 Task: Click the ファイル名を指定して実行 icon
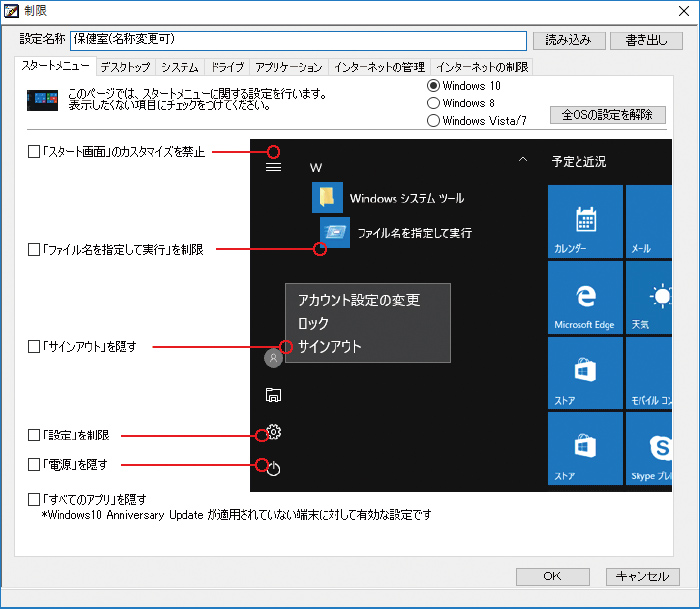(x=335, y=233)
